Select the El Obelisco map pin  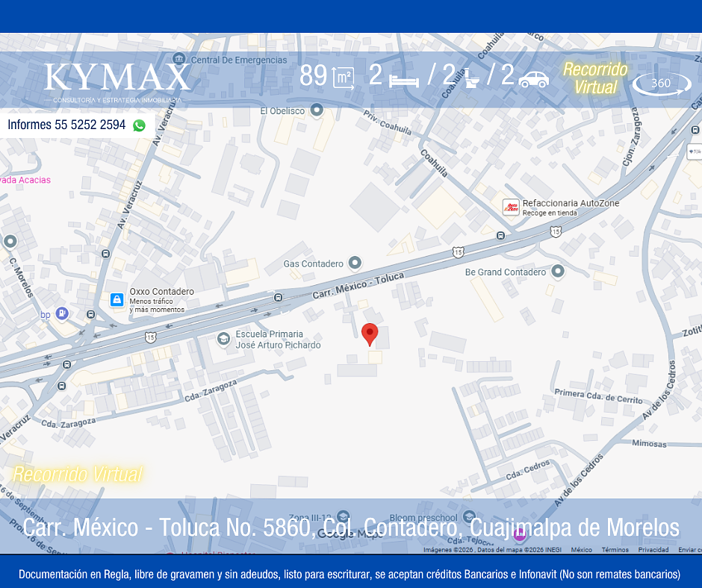tap(317, 110)
